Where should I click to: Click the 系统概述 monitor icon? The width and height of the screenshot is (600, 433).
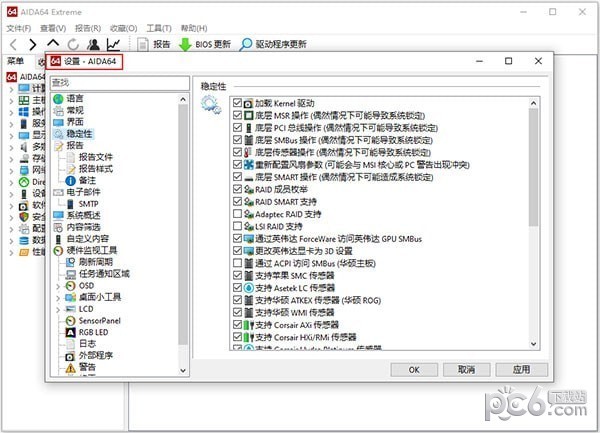(x=59, y=215)
